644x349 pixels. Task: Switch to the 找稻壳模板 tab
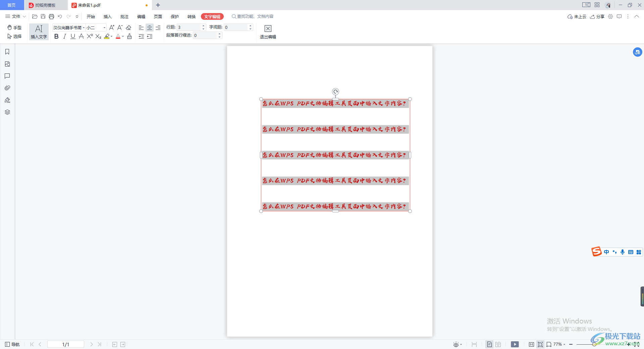click(46, 5)
